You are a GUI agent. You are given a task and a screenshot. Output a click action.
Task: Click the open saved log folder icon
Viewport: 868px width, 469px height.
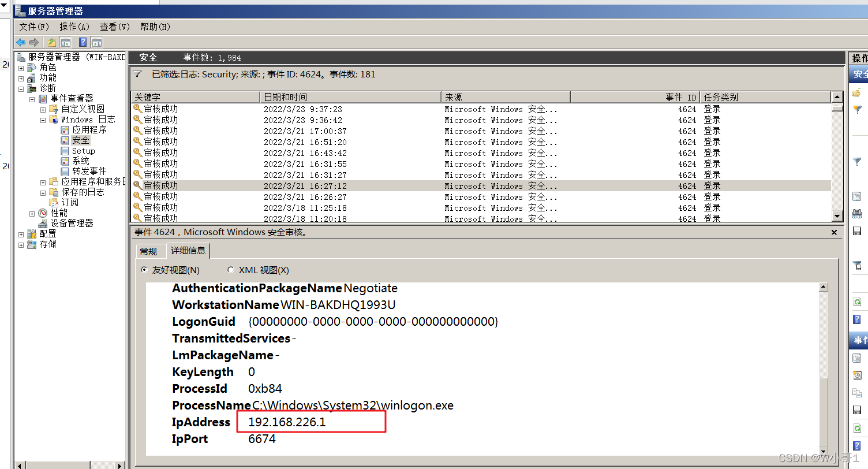857,93
